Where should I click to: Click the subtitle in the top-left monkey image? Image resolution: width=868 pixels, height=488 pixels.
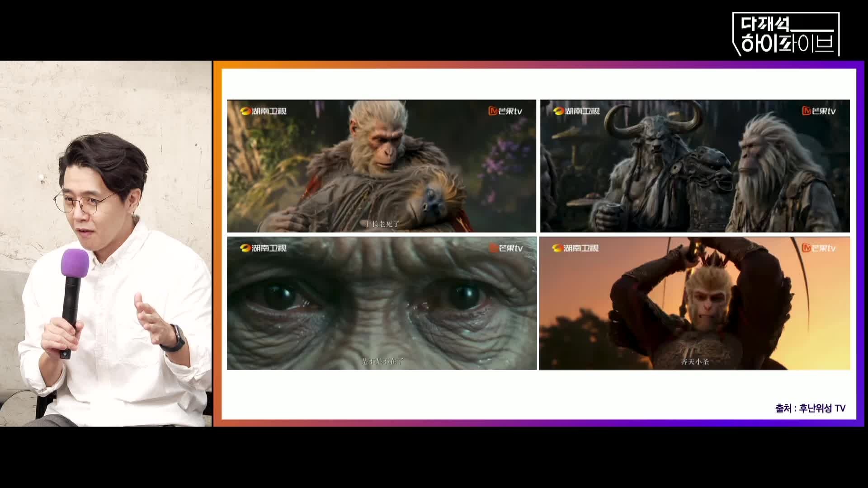point(382,224)
